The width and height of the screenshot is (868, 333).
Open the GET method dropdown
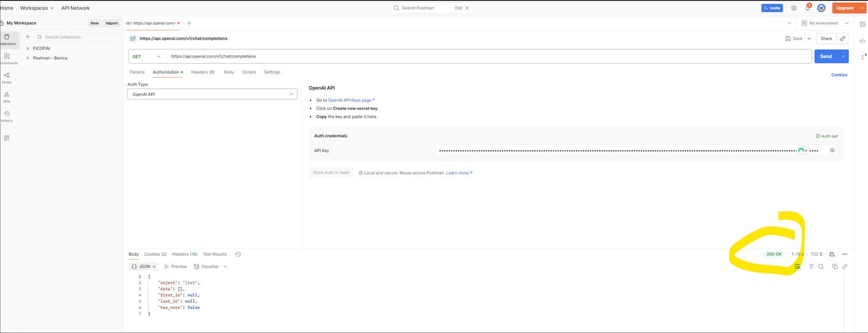pos(147,56)
